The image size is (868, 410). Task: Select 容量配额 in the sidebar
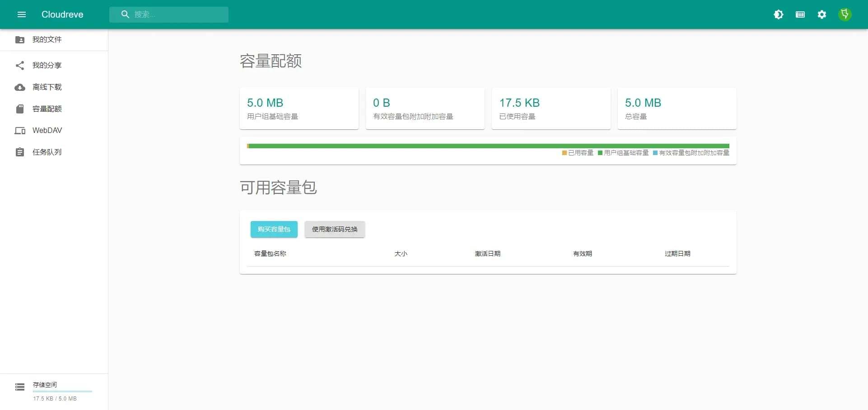point(54,109)
